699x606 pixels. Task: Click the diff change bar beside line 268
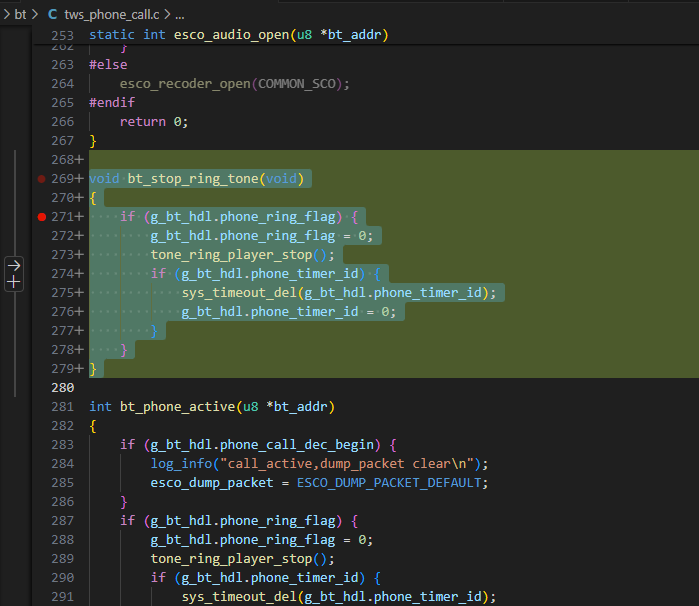(15, 160)
